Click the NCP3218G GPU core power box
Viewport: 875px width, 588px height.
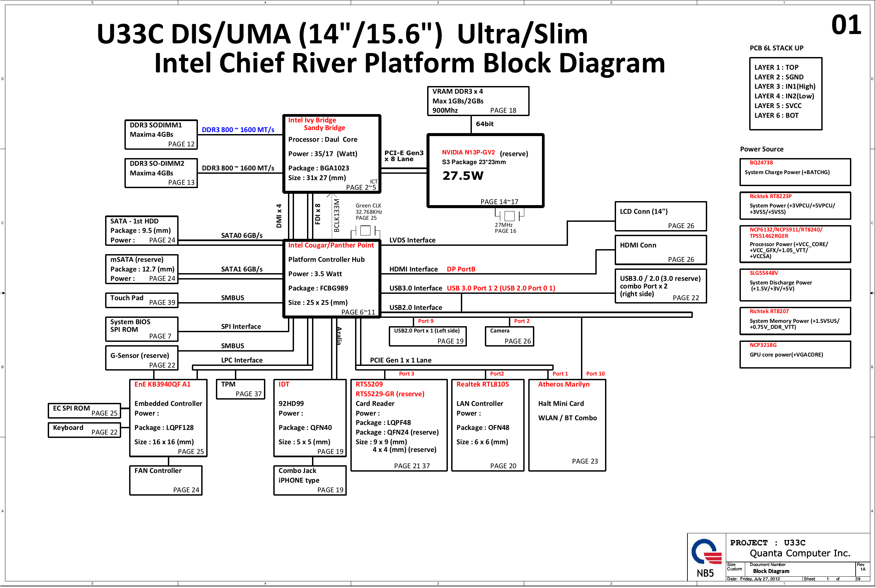click(x=795, y=355)
